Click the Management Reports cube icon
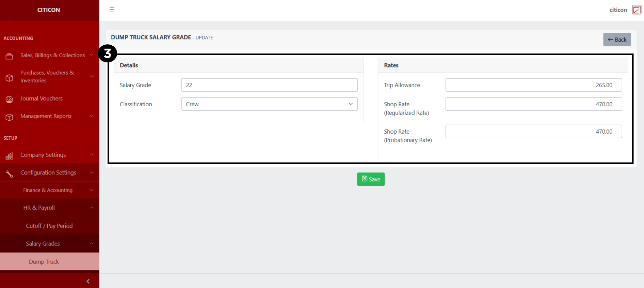This screenshot has height=288, width=644. click(x=9, y=117)
